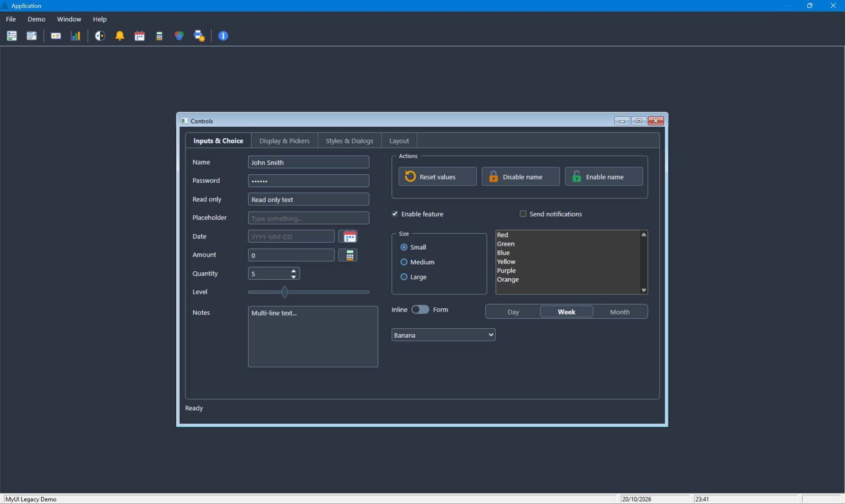Open the calculator beside Amount field
845x504 pixels.
click(348, 255)
